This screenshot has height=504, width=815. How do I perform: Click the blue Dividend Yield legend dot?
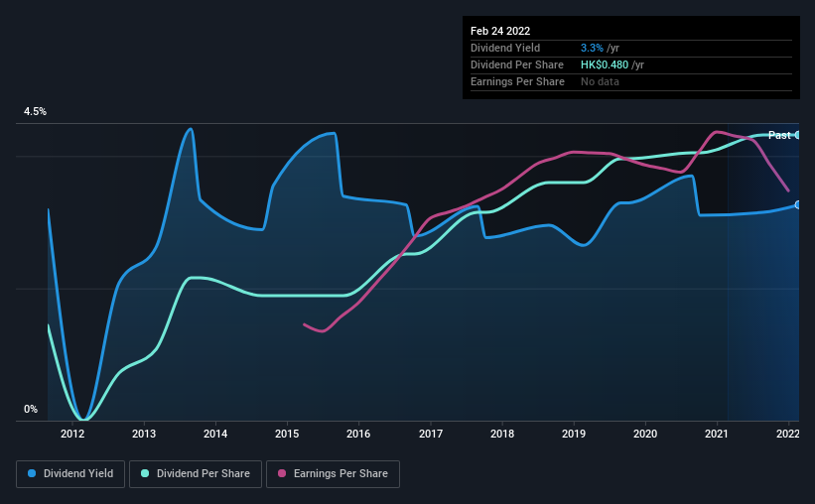[x=32, y=473]
